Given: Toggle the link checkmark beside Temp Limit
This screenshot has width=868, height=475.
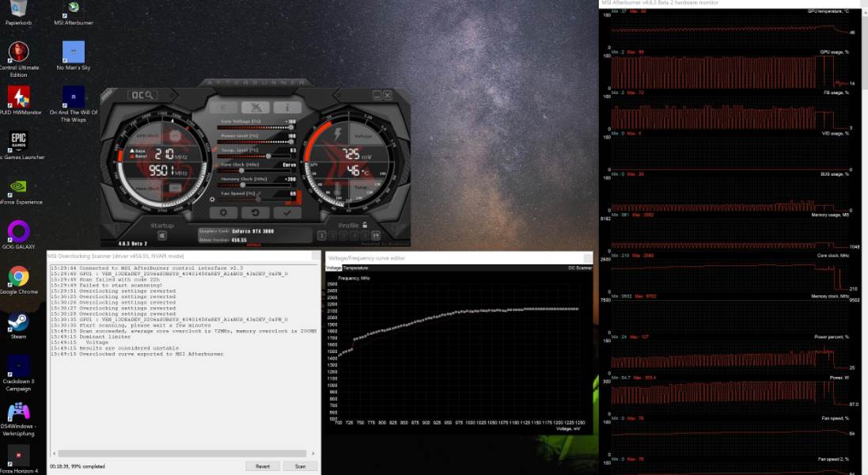Looking at the screenshot, I should tap(214, 150).
